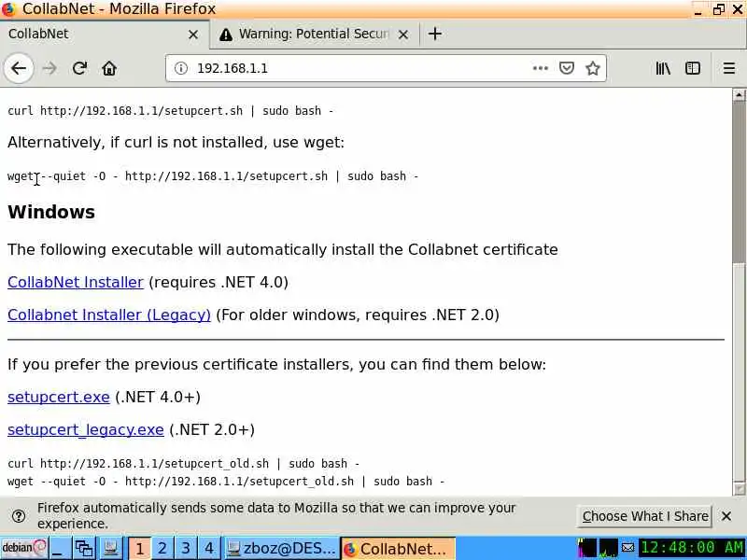Image resolution: width=747 pixels, height=560 pixels.
Task: Click the Choose What I Share button
Action: coord(644,516)
